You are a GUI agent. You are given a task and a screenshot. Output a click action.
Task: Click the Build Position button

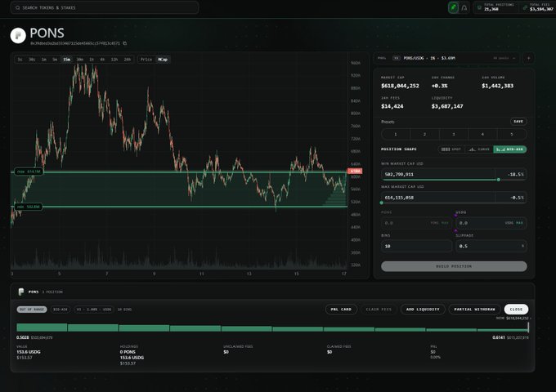click(454, 266)
